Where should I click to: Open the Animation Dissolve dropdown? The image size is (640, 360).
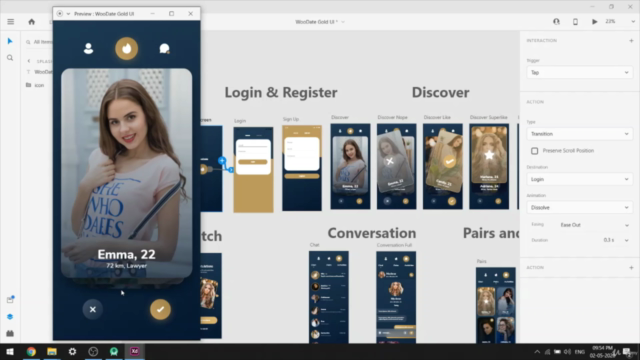[x=579, y=207]
